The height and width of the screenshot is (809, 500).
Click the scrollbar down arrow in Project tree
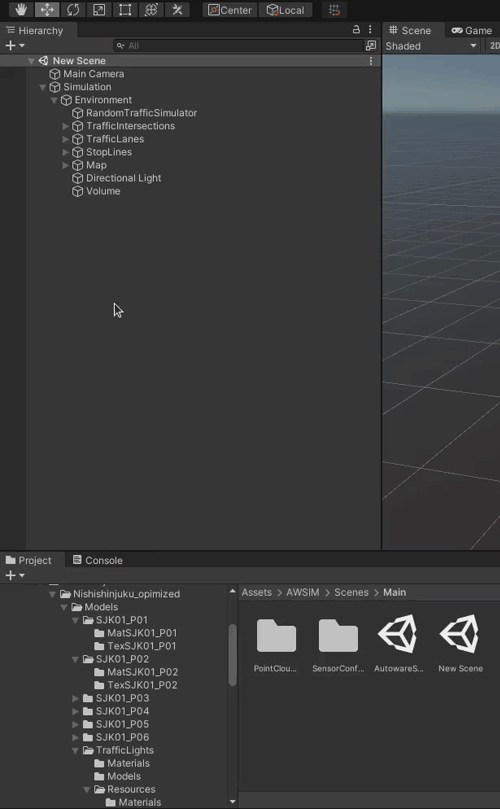pos(233,802)
